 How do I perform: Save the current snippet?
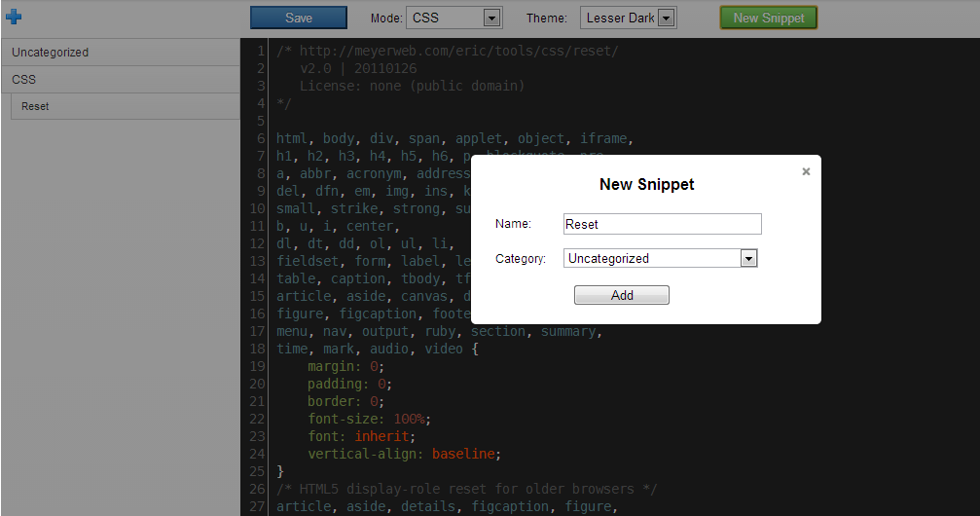coord(299,18)
